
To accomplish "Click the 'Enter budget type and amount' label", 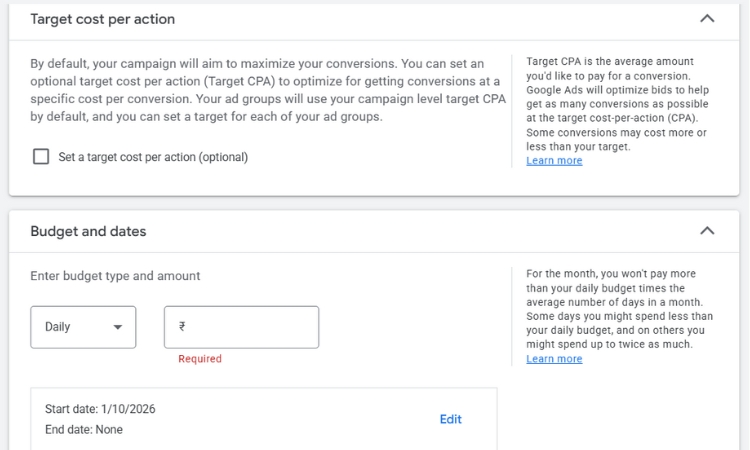I will coord(115,276).
